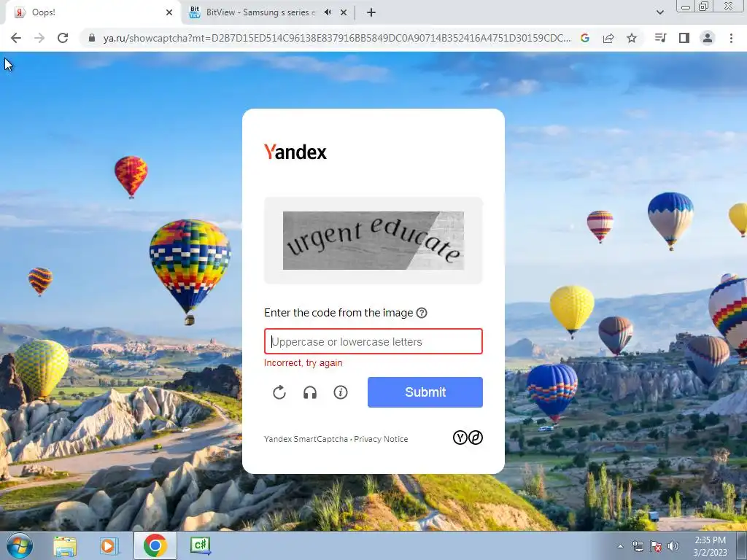Open the captcha info icon beside the headphones

click(x=341, y=392)
